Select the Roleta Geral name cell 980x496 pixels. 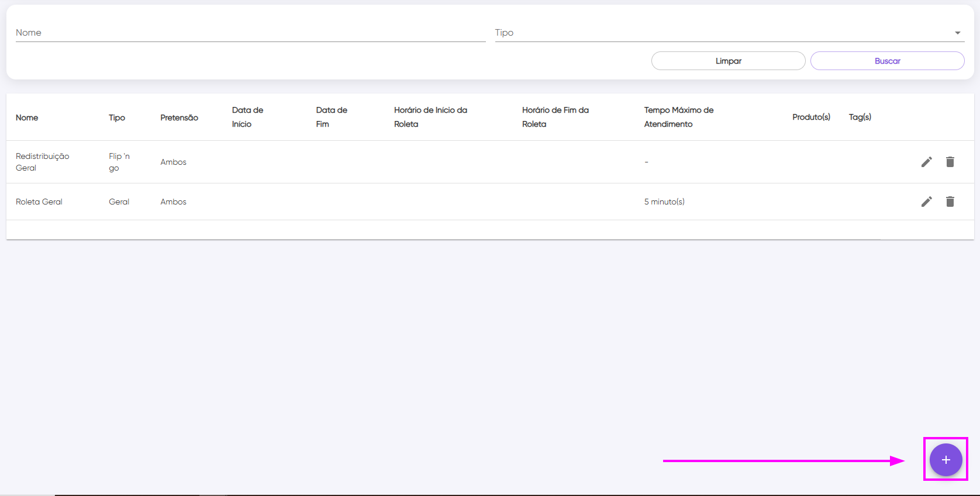[x=39, y=202]
